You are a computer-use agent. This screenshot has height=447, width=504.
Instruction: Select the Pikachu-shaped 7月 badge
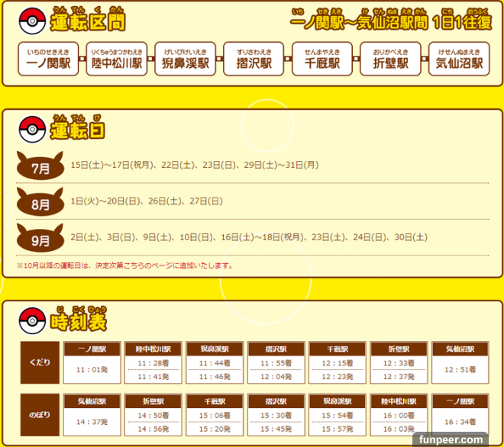tap(38, 166)
